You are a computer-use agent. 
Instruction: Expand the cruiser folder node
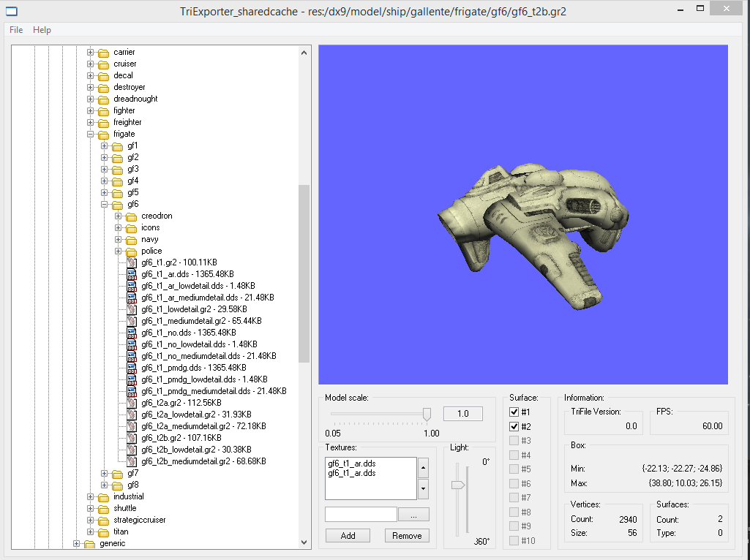tap(90, 64)
